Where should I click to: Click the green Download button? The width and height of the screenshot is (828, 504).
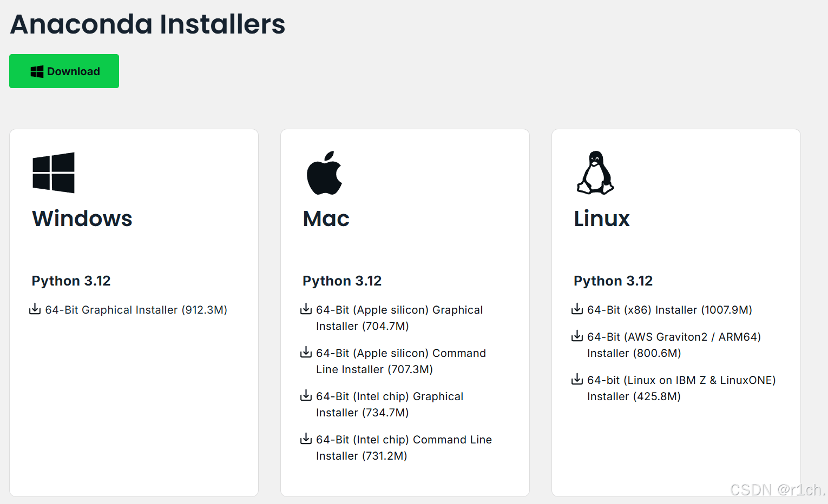(x=64, y=71)
